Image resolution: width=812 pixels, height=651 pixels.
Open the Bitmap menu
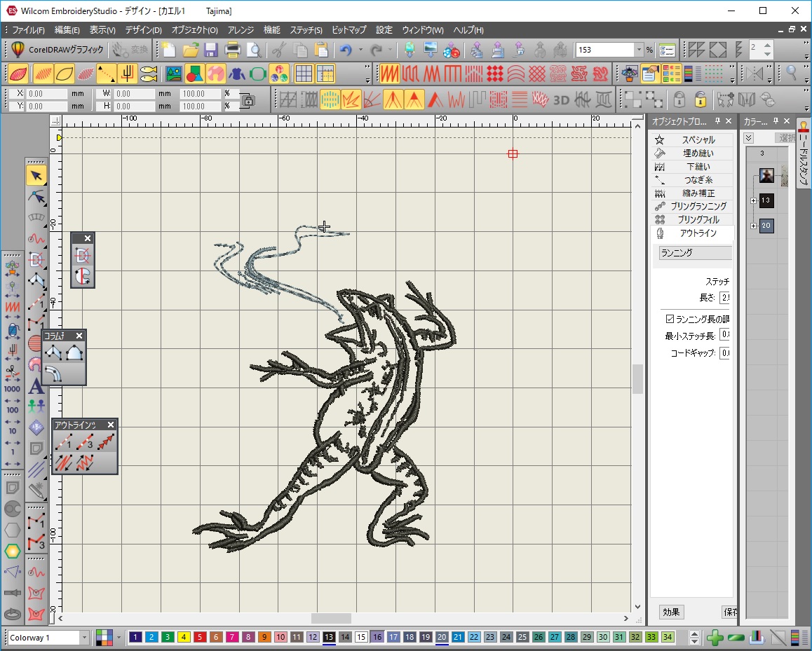pos(349,30)
